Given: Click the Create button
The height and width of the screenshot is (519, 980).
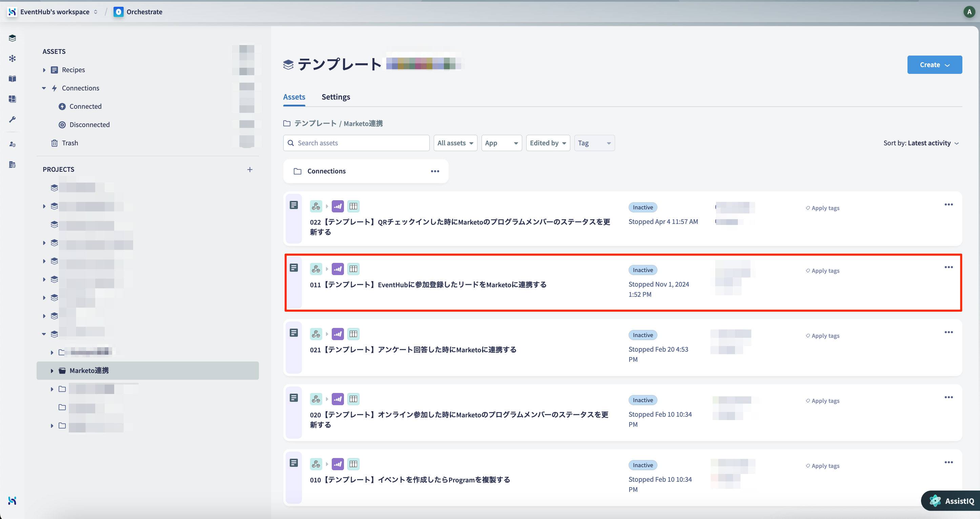Looking at the screenshot, I should [x=934, y=65].
